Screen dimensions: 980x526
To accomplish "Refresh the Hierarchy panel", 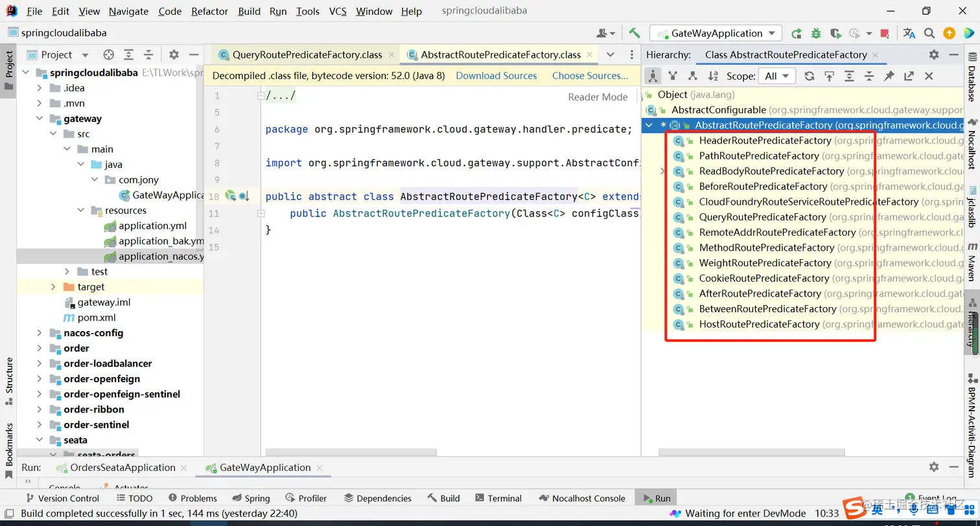I will click(x=809, y=76).
